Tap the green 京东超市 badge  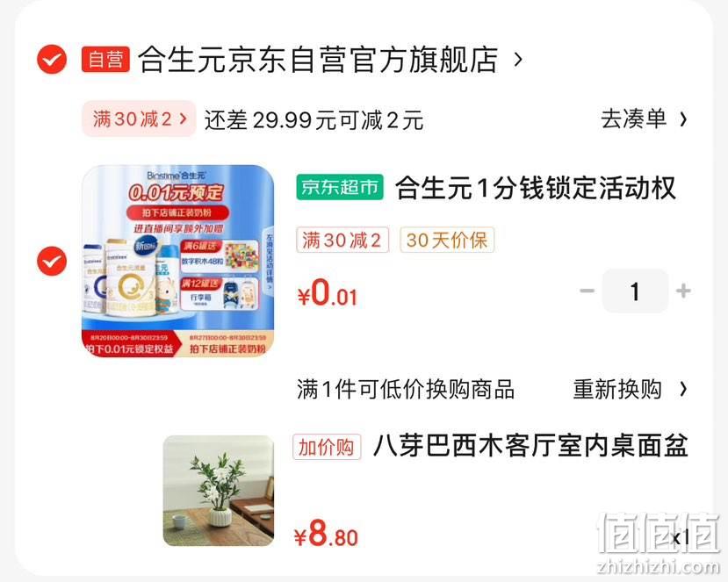340,187
